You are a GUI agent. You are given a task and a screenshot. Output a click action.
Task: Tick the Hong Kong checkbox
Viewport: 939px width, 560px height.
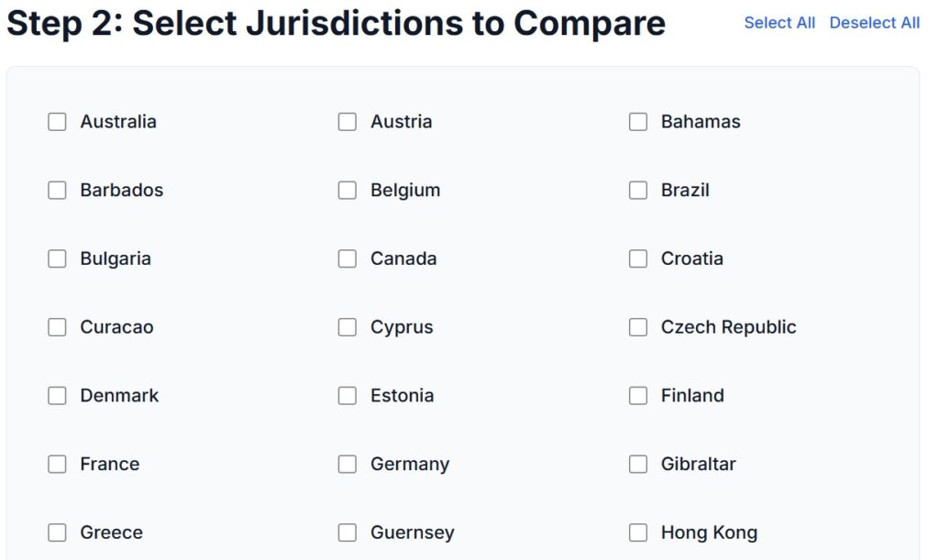638,533
